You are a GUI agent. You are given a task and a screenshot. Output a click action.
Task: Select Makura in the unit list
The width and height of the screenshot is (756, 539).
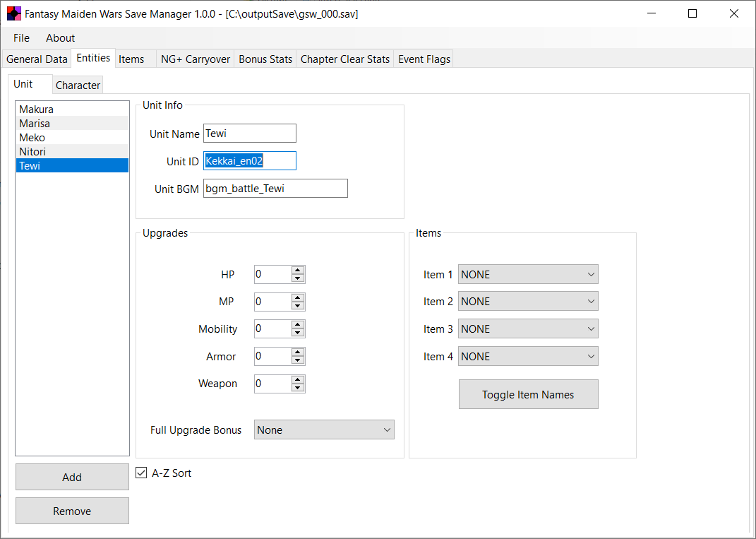tap(72, 109)
